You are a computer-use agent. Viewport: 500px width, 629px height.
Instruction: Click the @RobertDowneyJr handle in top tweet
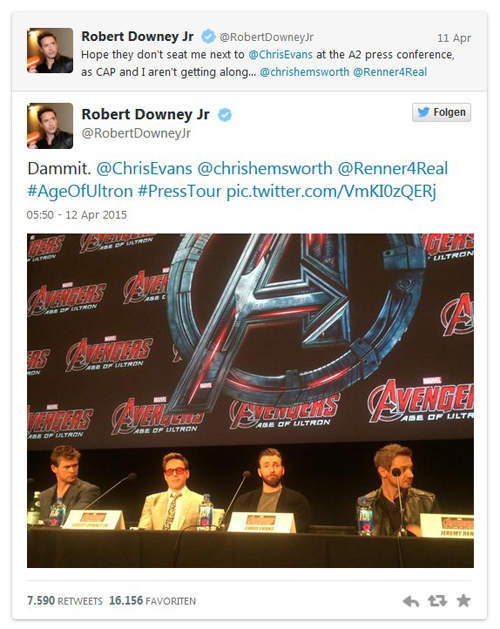(266, 37)
